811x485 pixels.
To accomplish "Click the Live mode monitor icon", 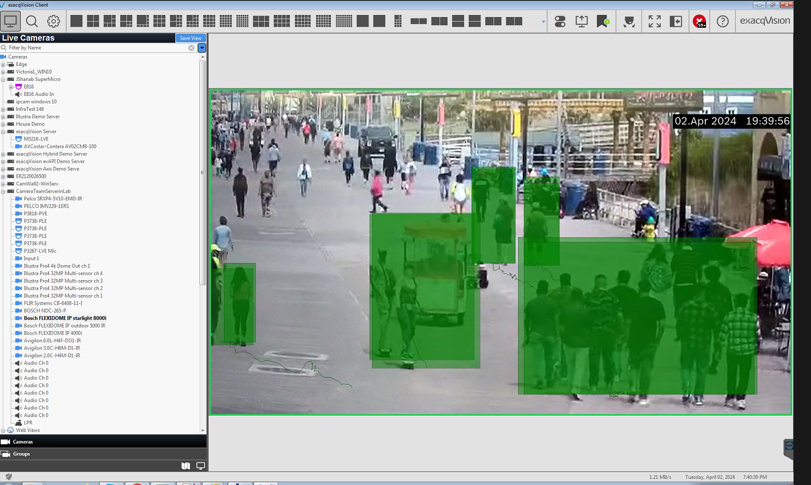I will 11,21.
